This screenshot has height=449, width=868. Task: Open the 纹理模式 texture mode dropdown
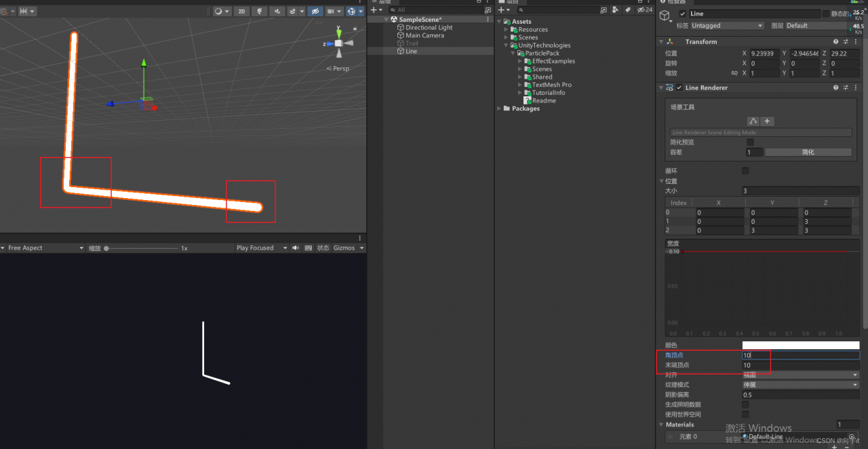(801, 385)
